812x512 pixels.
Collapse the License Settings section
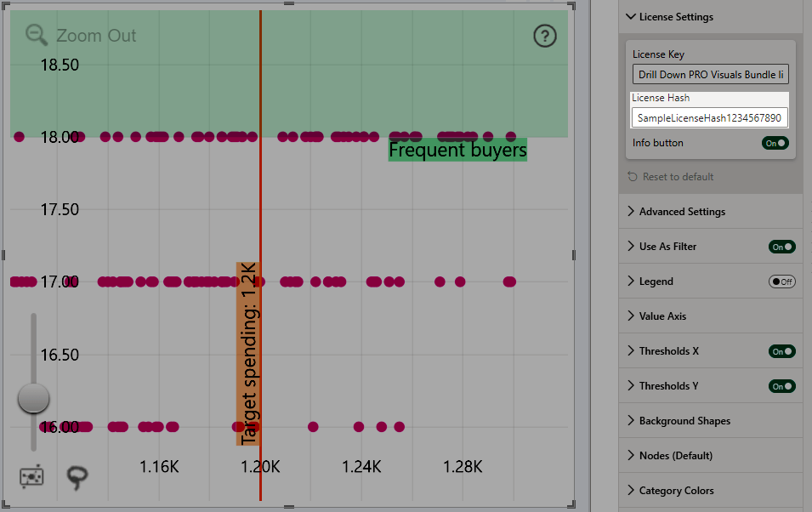coord(630,17)
